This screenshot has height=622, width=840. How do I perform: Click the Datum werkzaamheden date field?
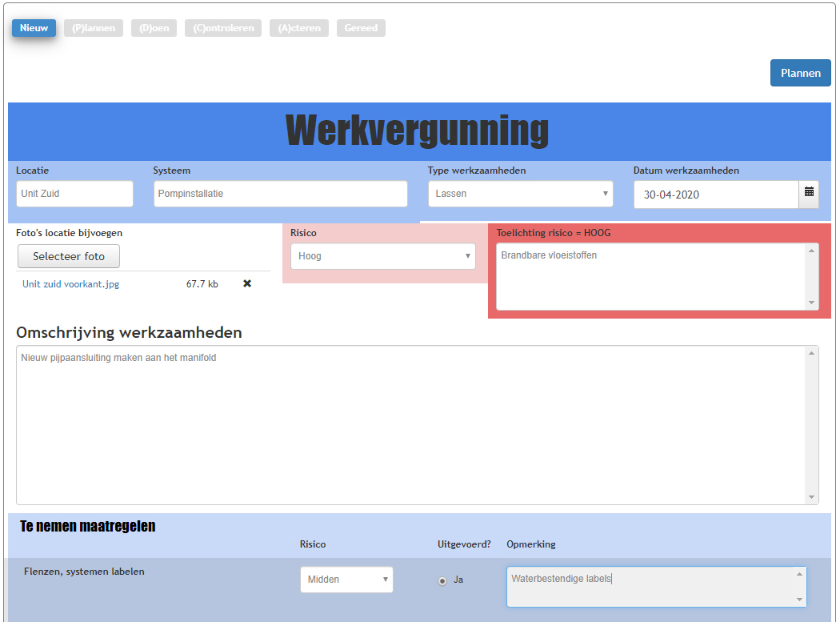[x=716, y=195]
